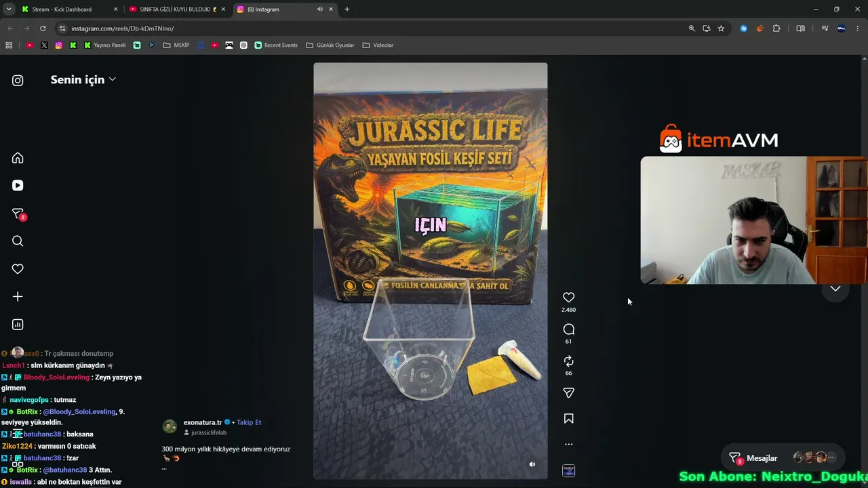Open Messages icon with 8 badge in sidebar
The height and width of the screenshot is (488, 868).
(x=18, y=214)
